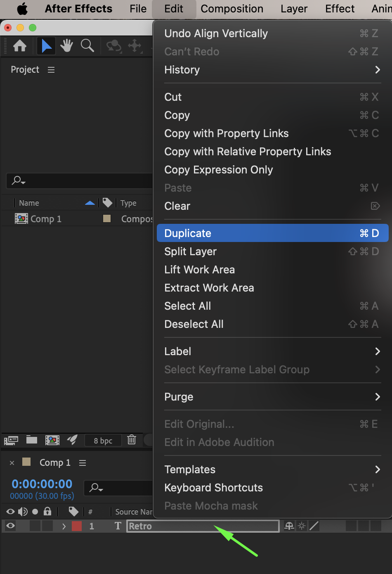Choose Lift Work Area
The width and height of the screenshot is (392, 574).
[272, 270]
